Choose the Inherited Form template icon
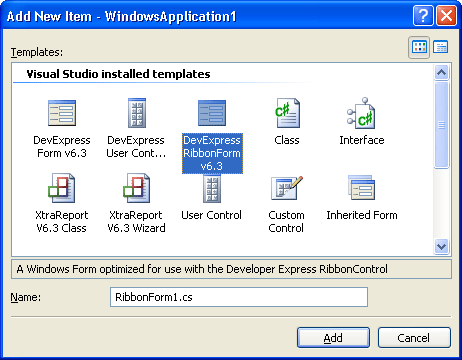462x360 pixels. [362, 188]
